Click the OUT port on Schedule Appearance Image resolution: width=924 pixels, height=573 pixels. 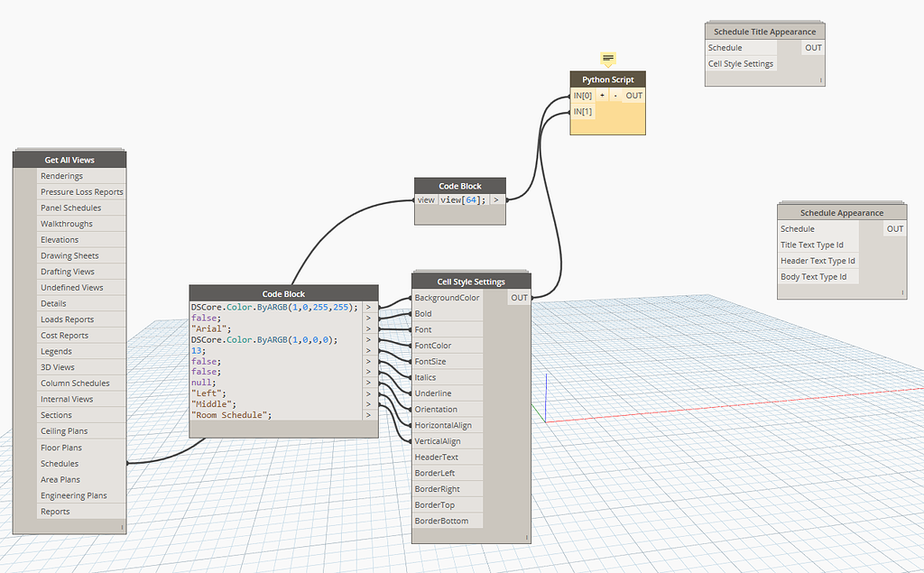[894, 228]
